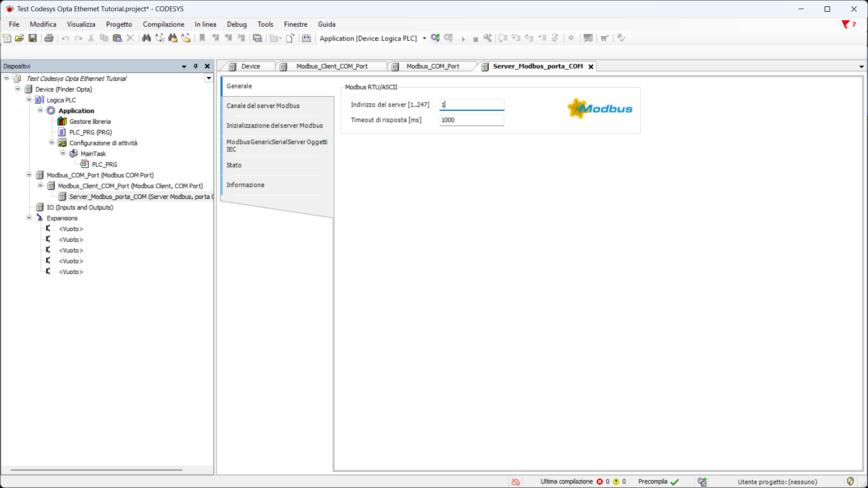Click the Open project folder icon
The width and height of the screenshot is (868, 488).
coord(19,38)
